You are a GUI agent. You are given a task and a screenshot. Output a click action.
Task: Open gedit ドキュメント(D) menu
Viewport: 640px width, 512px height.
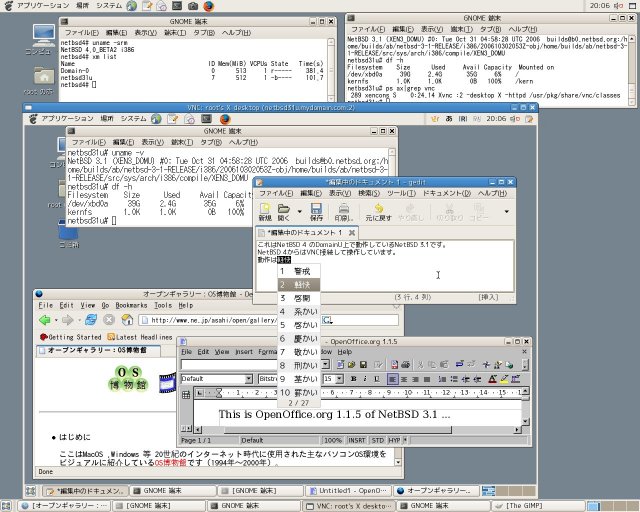[447, 193]
